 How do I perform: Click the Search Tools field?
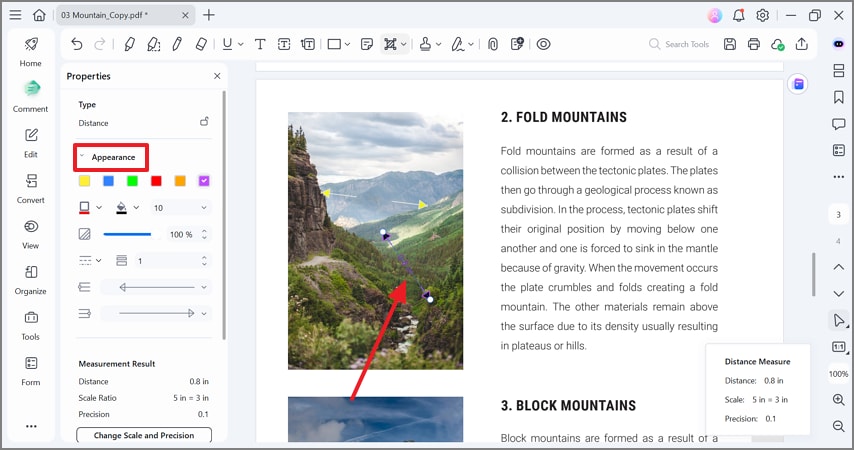[679, 44]
